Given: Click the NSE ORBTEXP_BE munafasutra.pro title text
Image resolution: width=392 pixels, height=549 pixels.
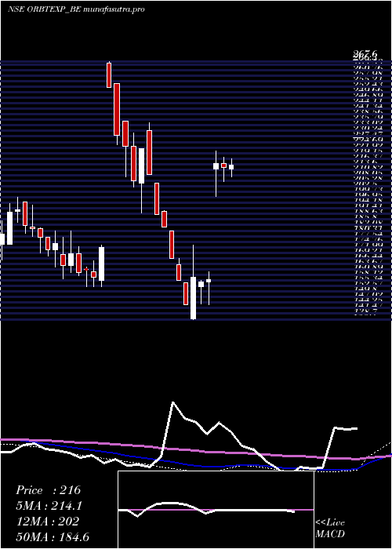Looking at the screenshot, I should pyautogui.click(x=76, y=9).
